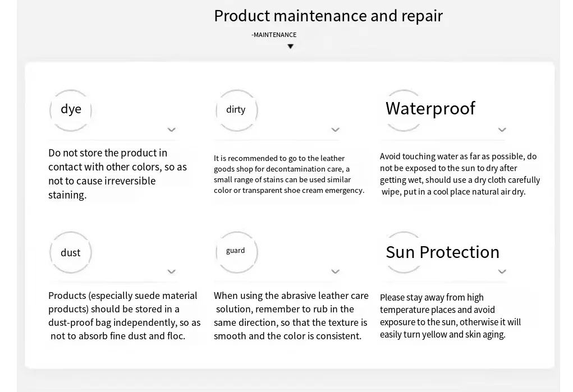Click the dirty circle icon
Screen dimensions: 573x392
coord(236,110)
